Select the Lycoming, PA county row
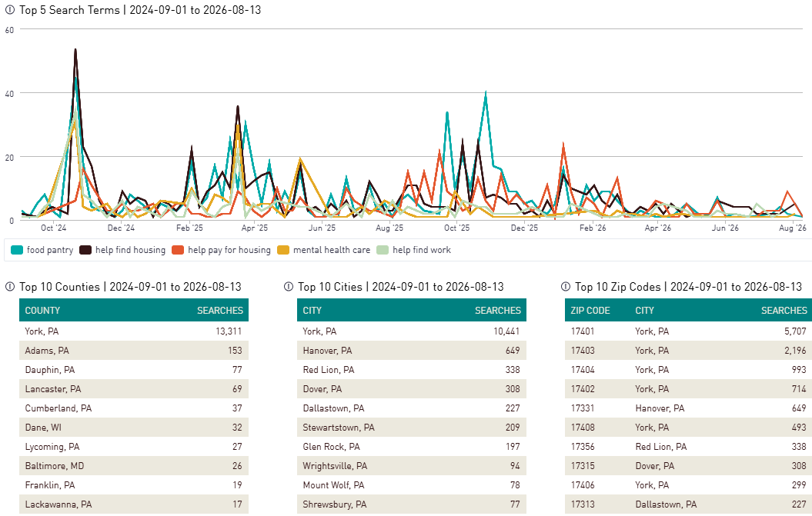Screen dimensions: 812x516 (x=134, y=447)
